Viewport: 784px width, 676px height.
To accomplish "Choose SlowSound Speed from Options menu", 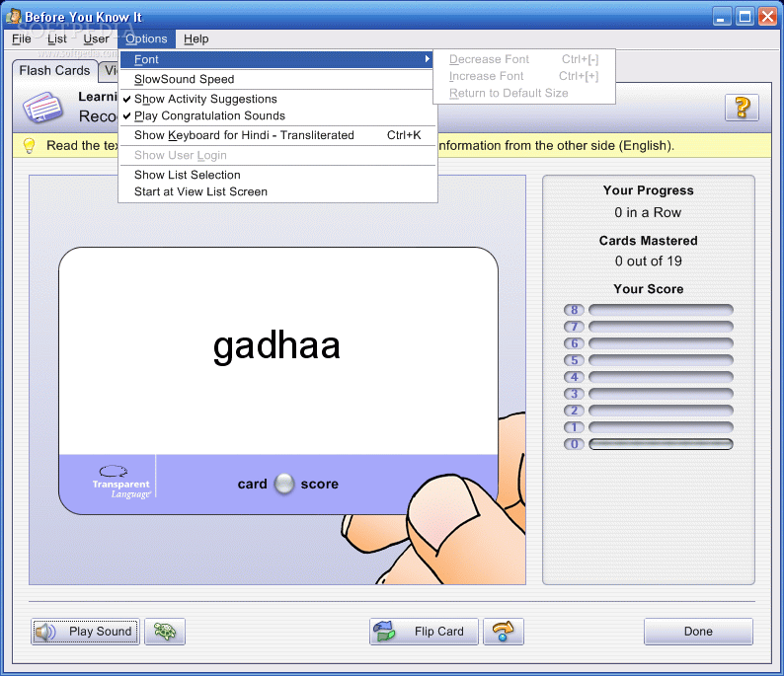I will coord(277,79).
